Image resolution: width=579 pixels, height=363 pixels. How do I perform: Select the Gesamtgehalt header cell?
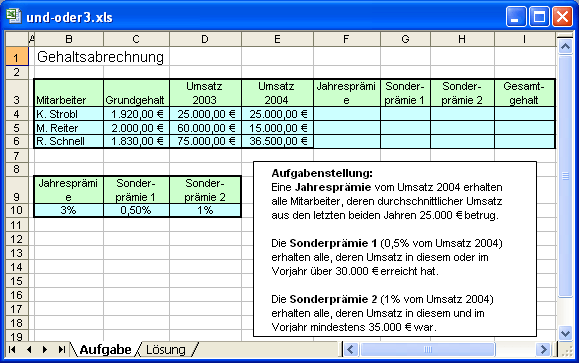pyautogui.click(x=524, y=93)
